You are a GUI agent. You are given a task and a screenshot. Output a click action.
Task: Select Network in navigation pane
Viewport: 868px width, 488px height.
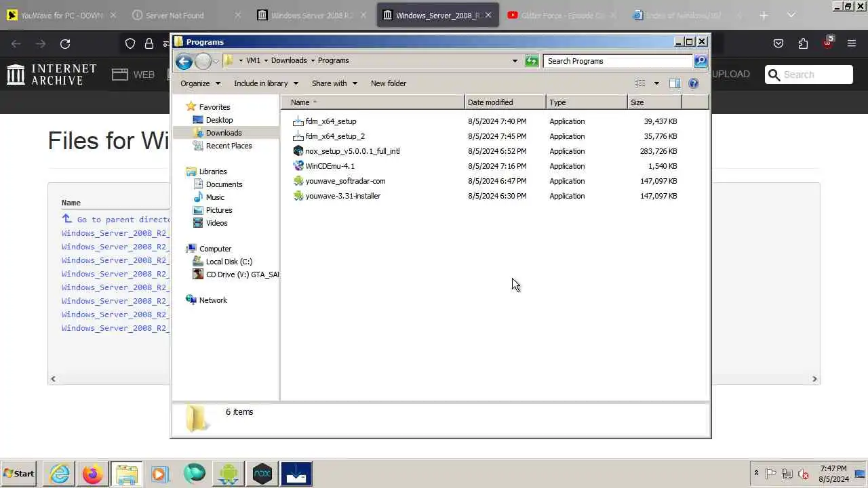tap(213, 300)
